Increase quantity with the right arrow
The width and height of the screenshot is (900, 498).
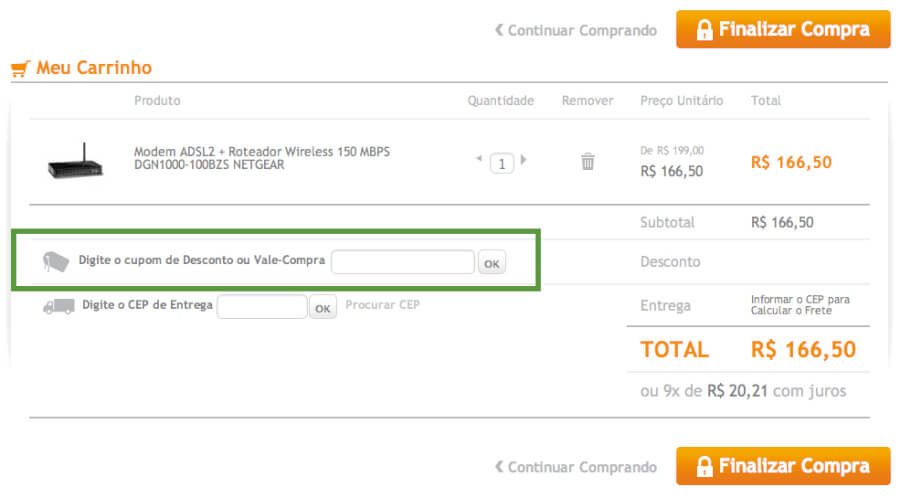point(524,160)
